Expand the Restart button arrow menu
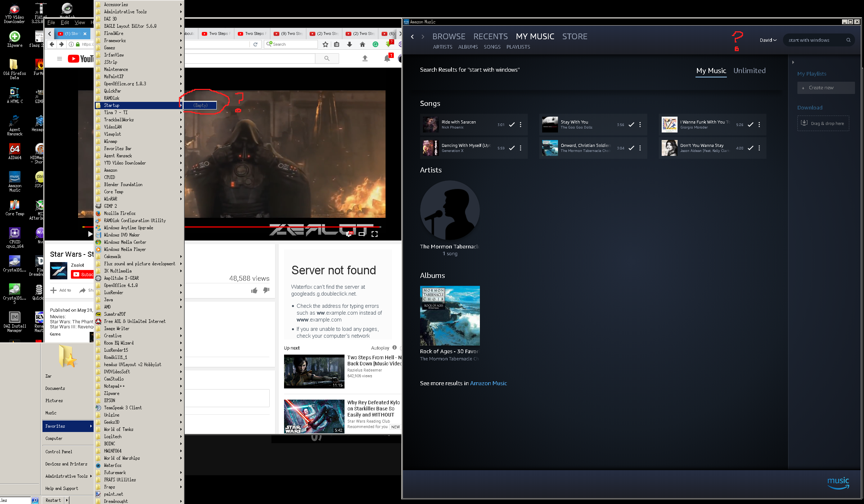864x504 pixels. 67,500
